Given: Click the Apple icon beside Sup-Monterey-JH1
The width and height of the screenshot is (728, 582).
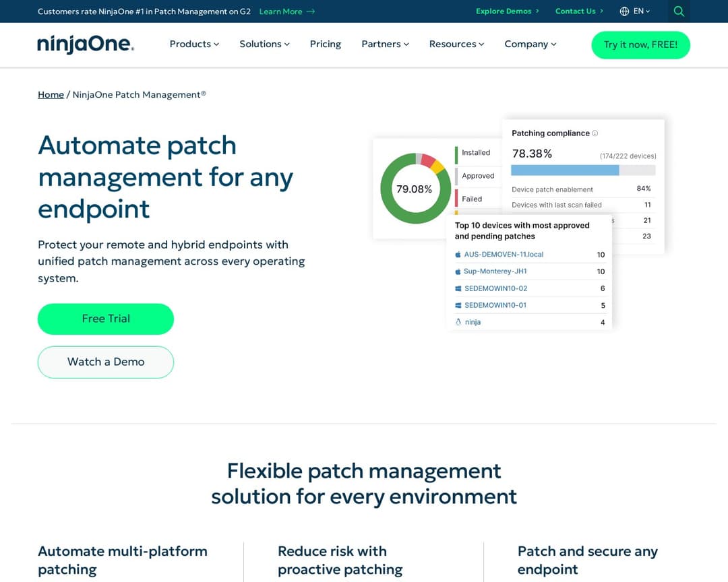Looking at the screenshot, I should coord(458,271).
